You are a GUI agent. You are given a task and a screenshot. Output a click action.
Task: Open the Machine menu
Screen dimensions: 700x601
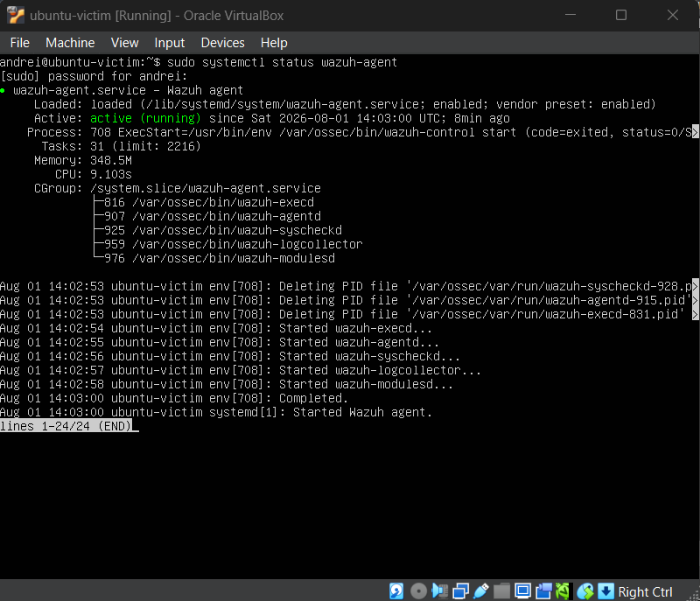[x=70, y=43]
